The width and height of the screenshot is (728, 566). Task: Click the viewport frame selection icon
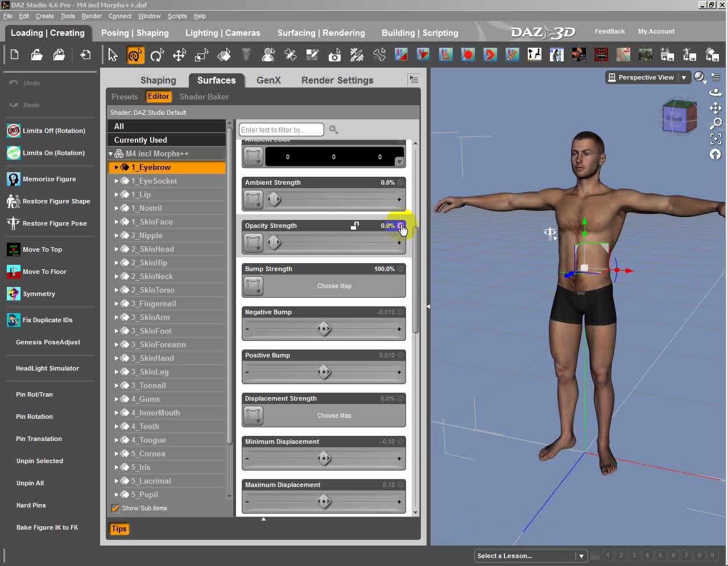click(x=715, y=139)
